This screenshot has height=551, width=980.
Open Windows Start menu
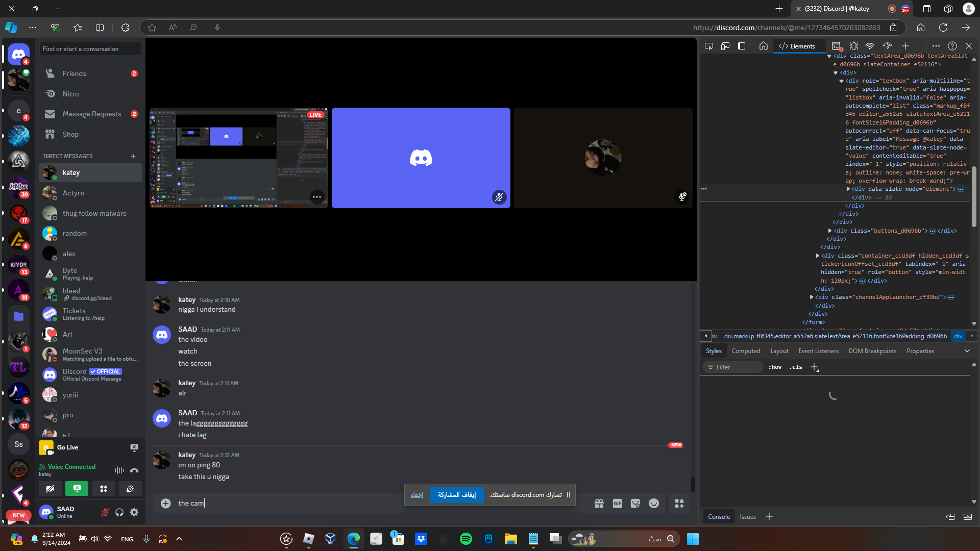[x=693, y=539]
